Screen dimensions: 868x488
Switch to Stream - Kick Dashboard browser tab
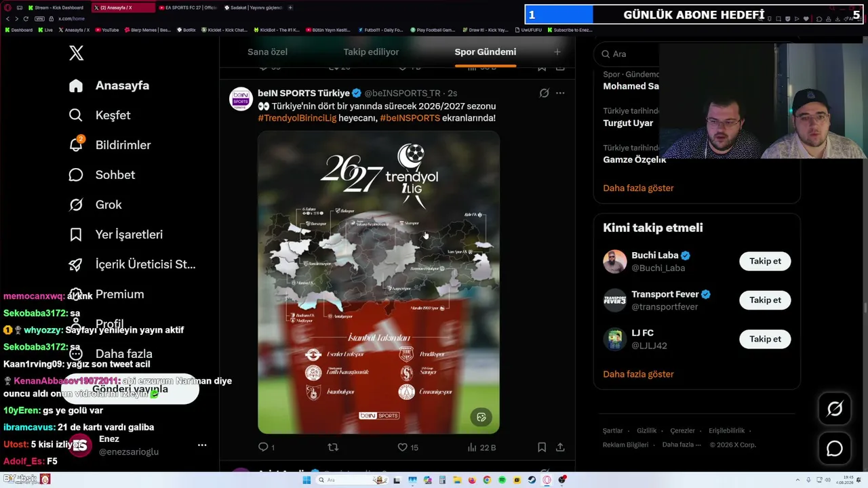57,7
